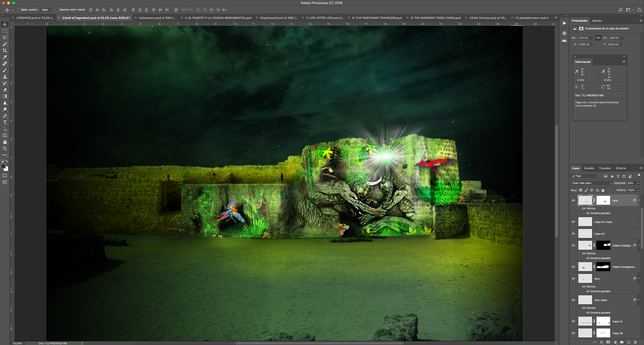Image resolution: width=644 pixels, height=345 pixels.
Task: Open the auto-select Capa dropdown
Action: (47, 10)
